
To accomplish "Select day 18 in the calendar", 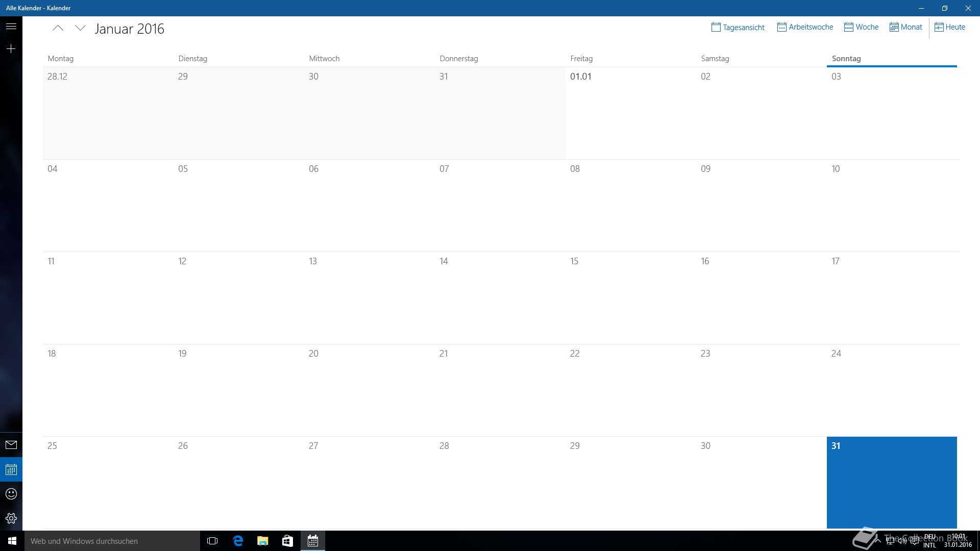I will (108, 390).
